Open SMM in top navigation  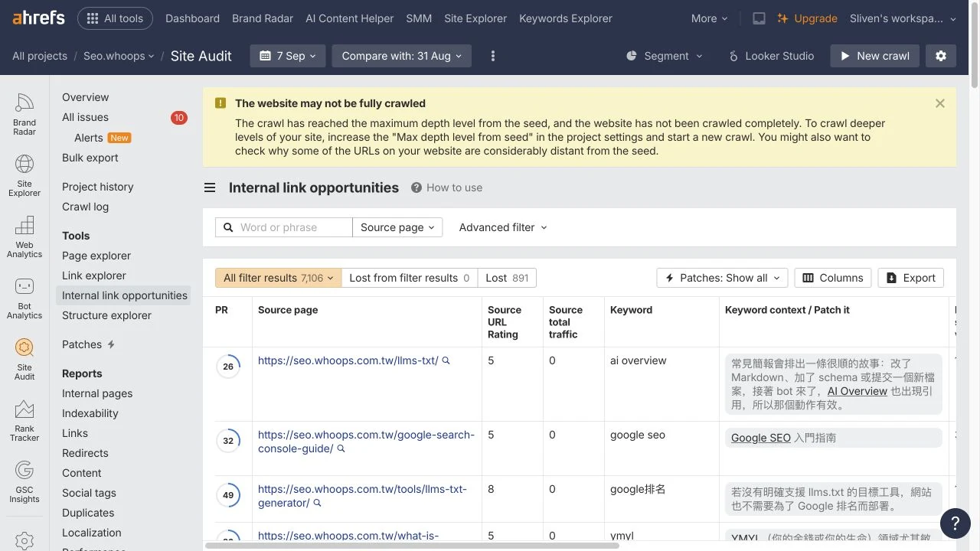coord(419,18)
